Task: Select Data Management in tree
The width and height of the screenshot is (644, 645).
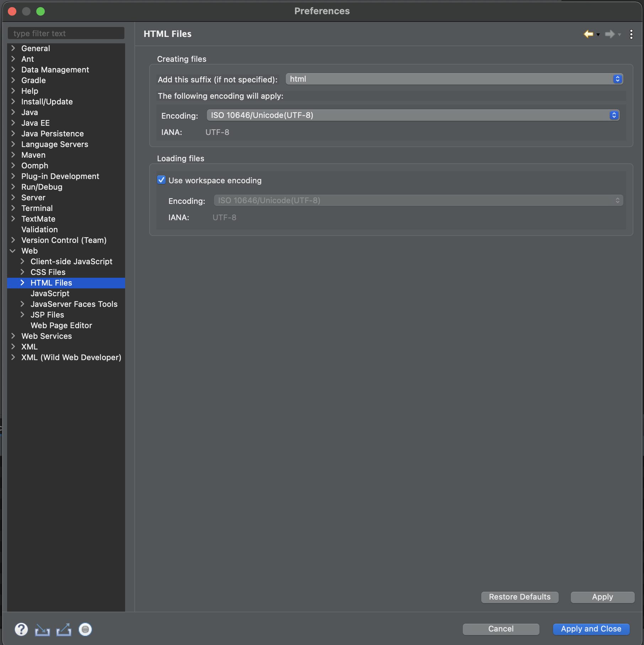Action: coord(55,70)
